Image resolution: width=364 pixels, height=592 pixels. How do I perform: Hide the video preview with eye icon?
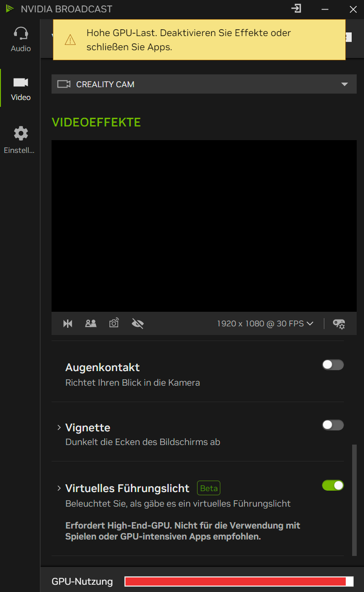pos(137,324)
